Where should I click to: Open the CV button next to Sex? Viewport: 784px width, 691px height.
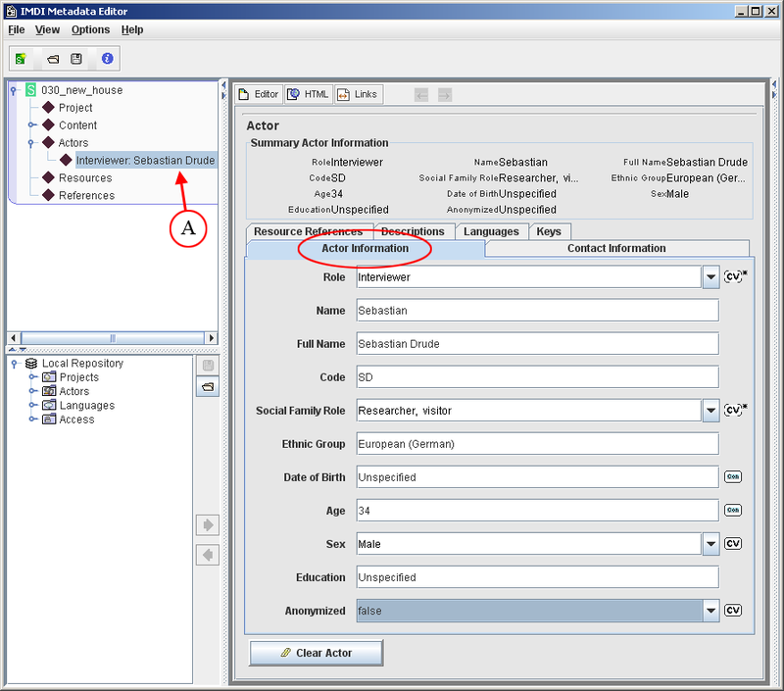click(733, 544)
